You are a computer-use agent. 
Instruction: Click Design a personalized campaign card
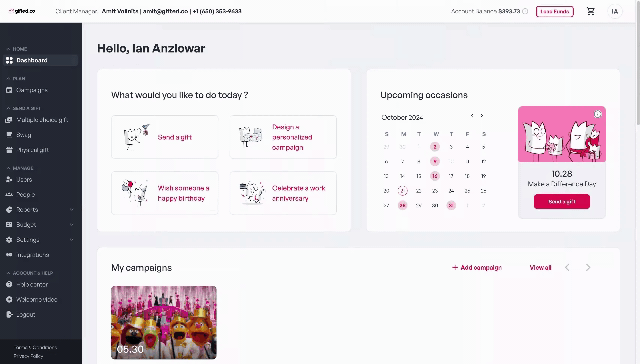[x=283, y=137]
